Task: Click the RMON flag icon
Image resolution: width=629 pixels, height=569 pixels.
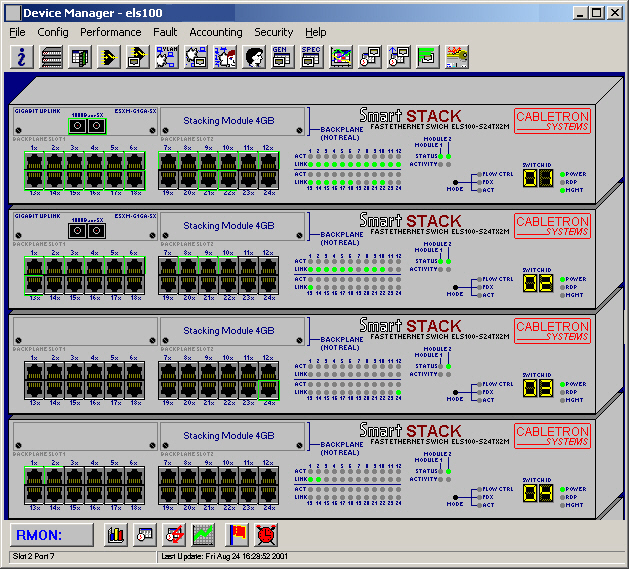Action: coord(236,534)
